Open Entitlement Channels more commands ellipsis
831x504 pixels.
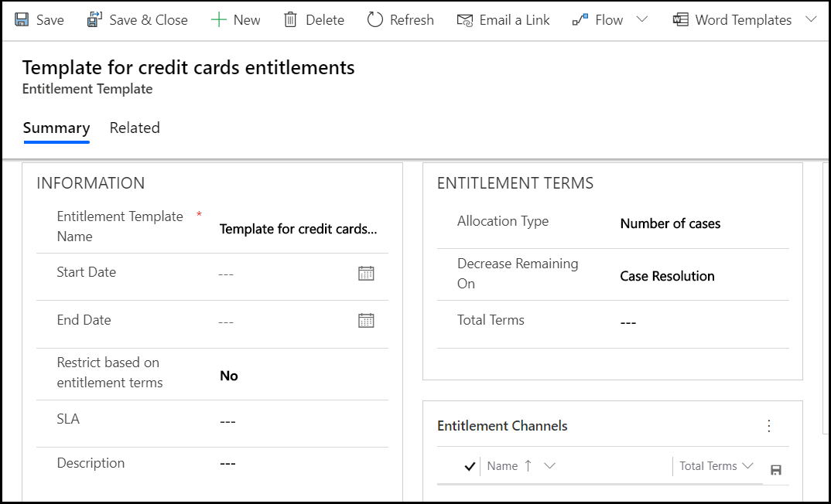coord(769,425)
